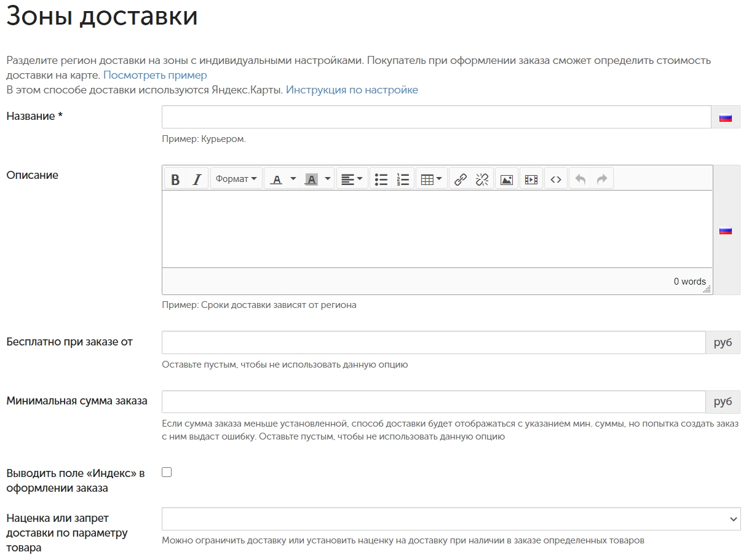
Task: Remove link with the unlink icon
Action: 482,179
